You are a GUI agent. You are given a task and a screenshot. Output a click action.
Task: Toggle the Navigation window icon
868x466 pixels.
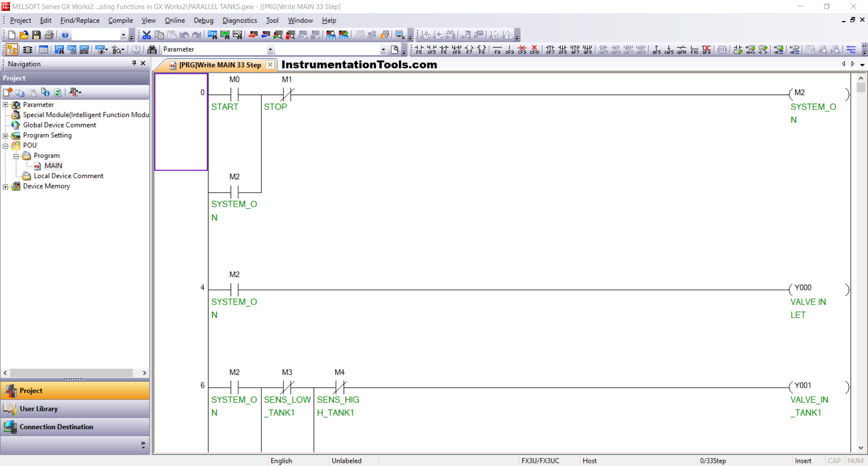point(12,49)
